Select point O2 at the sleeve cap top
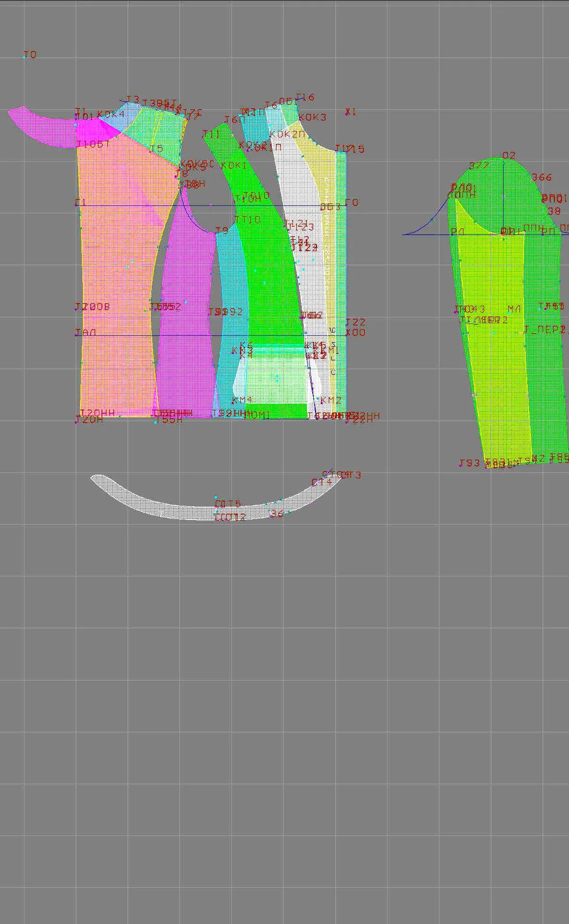 (503, 159)
